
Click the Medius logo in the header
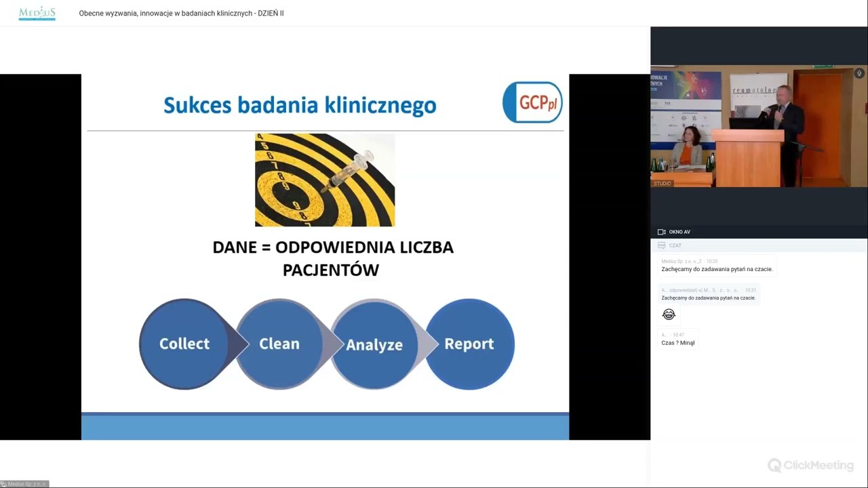(x=37, y=13)
